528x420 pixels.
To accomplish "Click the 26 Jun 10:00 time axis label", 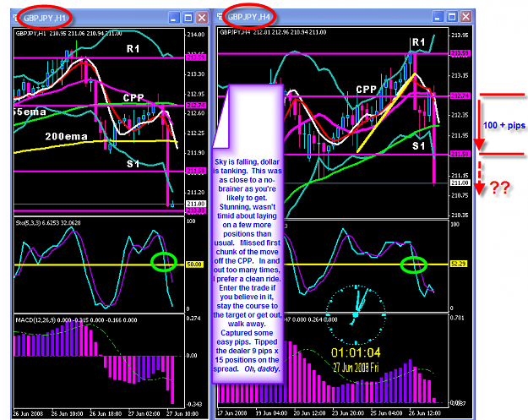I will [x=67, y=413].
